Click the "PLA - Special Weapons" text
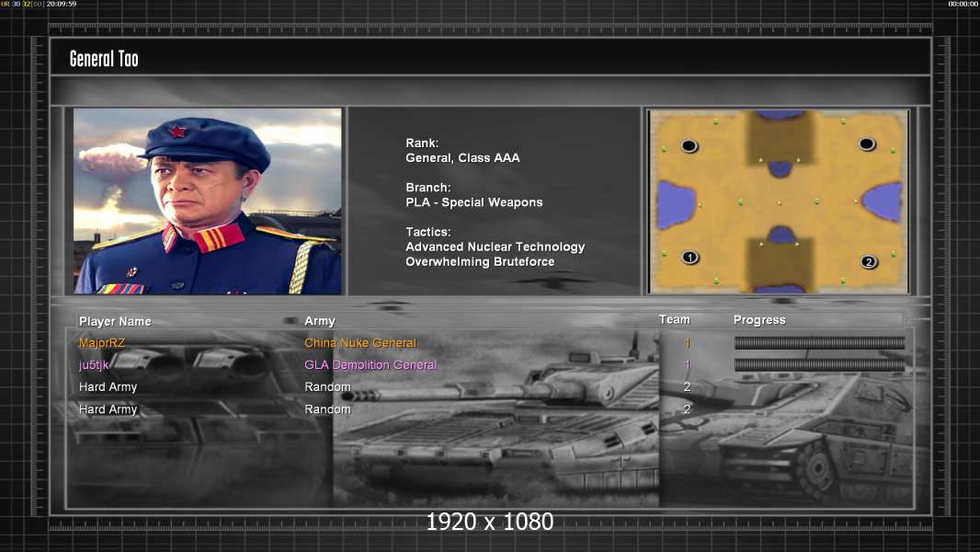The image size is (980, 552). pos(473,201)
